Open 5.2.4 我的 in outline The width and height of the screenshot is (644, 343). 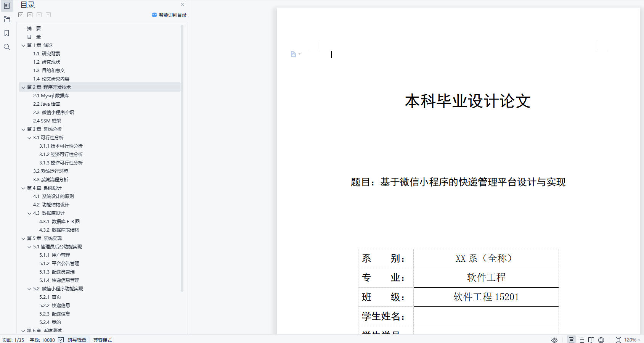[x=50, y=322]
